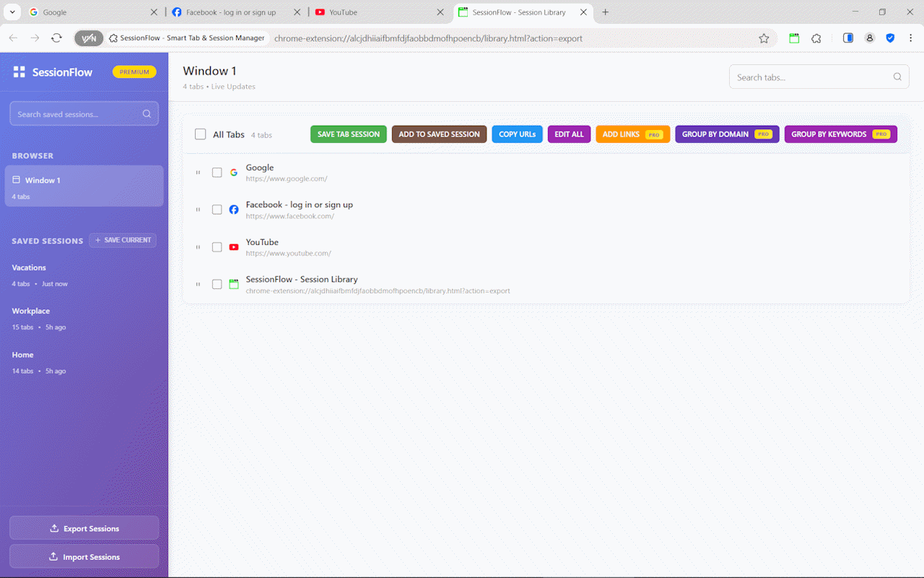The width and height of the screenshot is (924, 578).
Task: Reload the page with the refresh icon
Action: (56, 38)
